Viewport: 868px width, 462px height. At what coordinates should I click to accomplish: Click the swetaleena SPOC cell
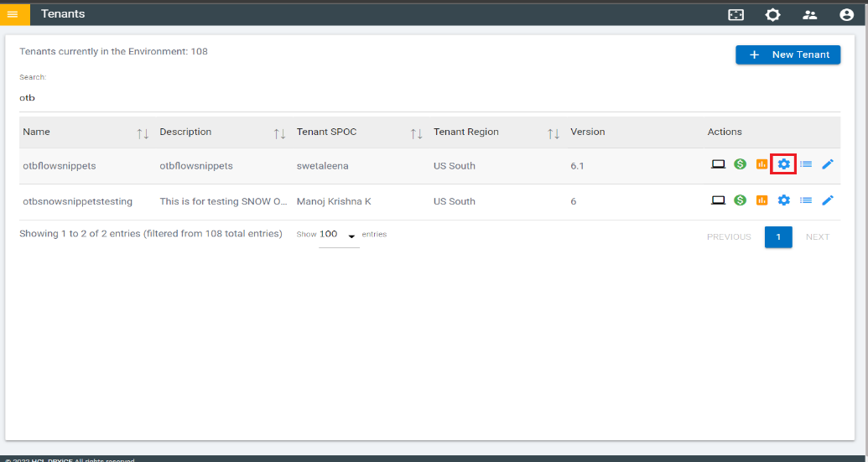click(x=323, y=166)
